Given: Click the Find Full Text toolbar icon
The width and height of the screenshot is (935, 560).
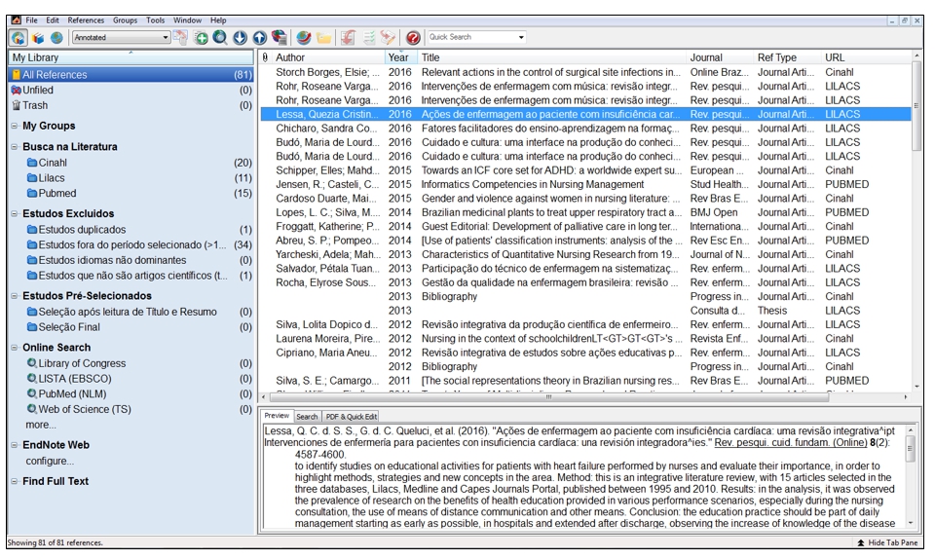Looking at the screenshot, I should (280, 38).
